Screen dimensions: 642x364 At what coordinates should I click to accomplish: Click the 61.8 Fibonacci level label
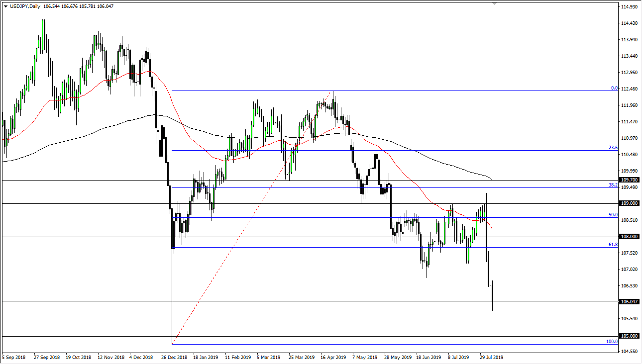pyautogui.click(x=613, y=245)
